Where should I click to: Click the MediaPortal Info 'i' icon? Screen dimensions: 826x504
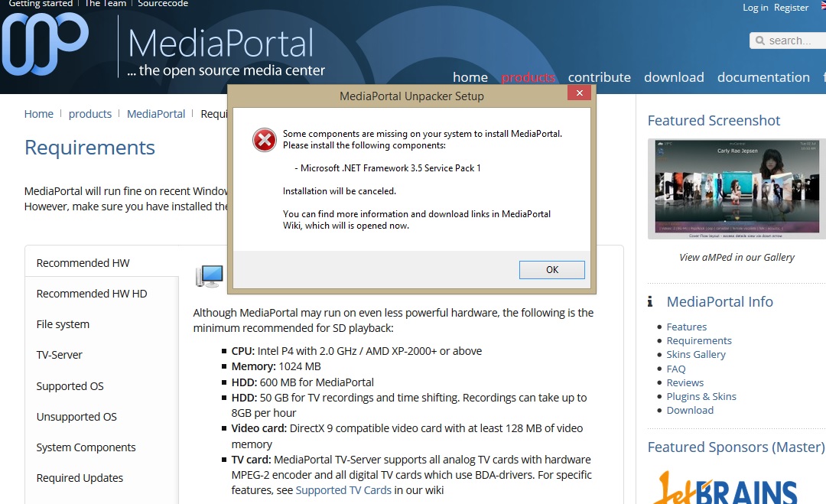650,301
